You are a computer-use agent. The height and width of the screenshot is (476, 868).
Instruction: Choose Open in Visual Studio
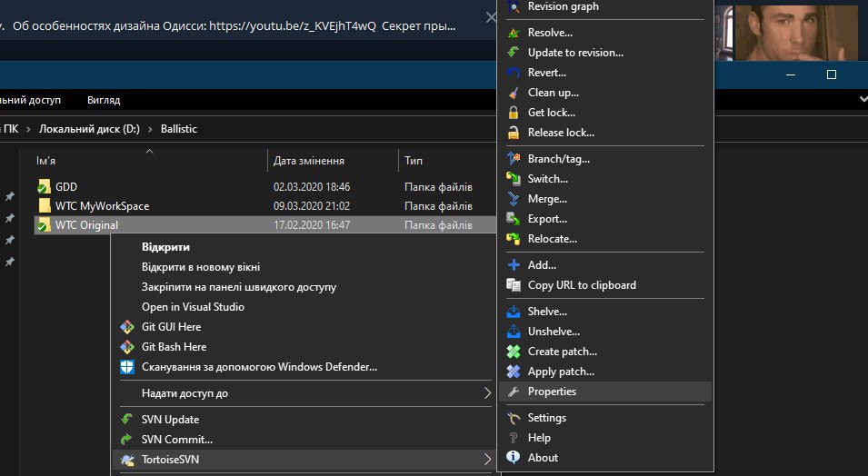point(193,307)
